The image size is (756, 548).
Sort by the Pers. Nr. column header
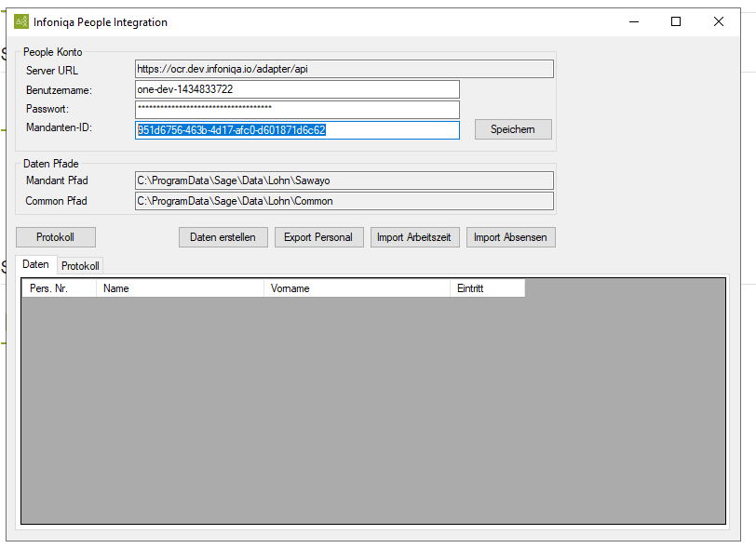click(59, 288)
